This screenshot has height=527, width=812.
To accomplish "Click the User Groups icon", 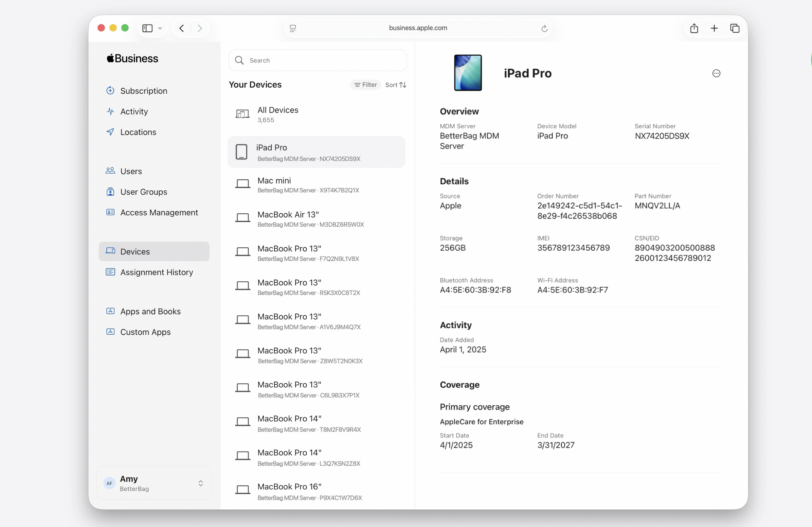I will pyautogui.click(x=110, y=191).
